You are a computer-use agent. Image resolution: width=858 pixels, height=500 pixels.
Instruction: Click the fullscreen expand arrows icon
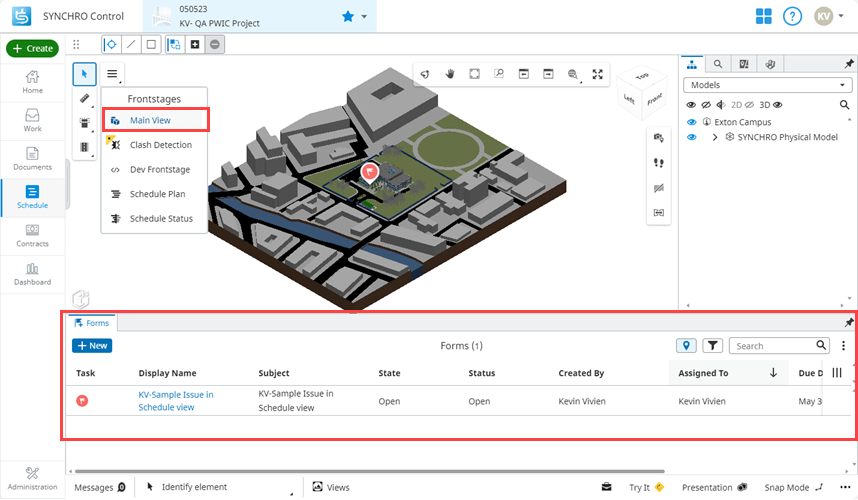tap(598, 74)
